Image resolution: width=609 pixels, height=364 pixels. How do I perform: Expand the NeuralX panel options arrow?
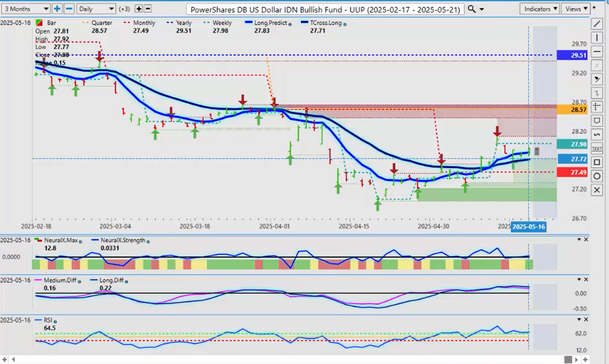[x=578, y=240]
